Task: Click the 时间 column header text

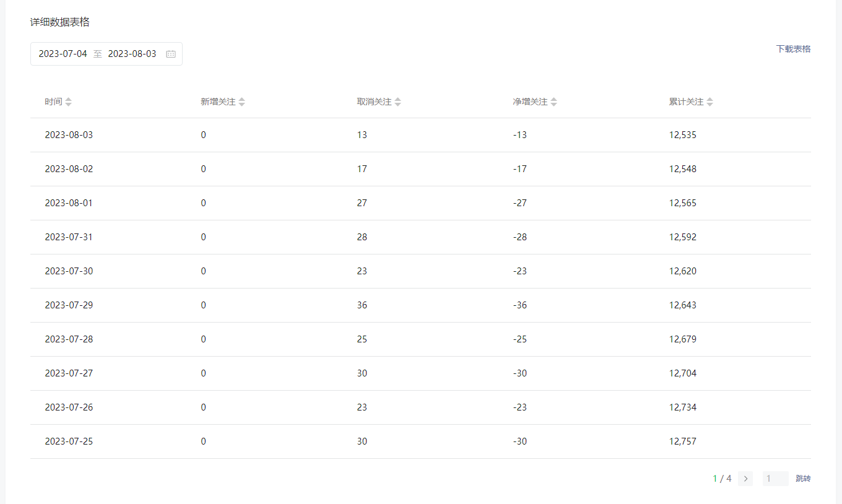Action: 53,102
